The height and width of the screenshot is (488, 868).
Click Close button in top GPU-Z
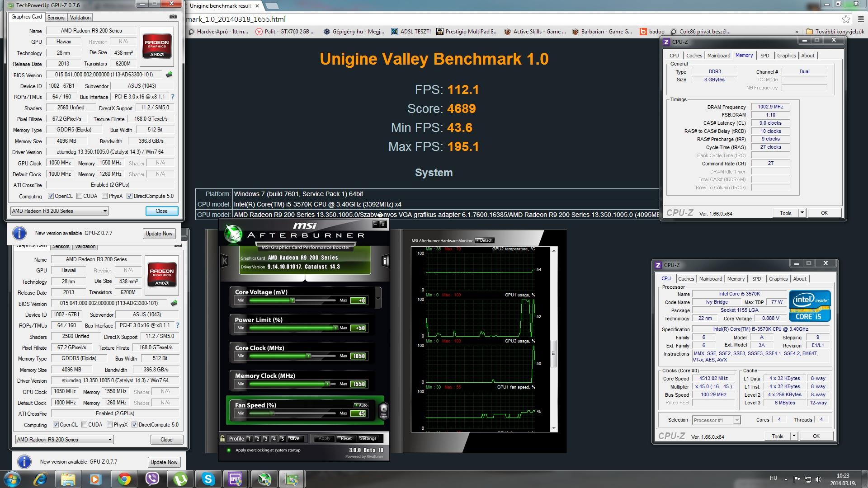point(161,211)
